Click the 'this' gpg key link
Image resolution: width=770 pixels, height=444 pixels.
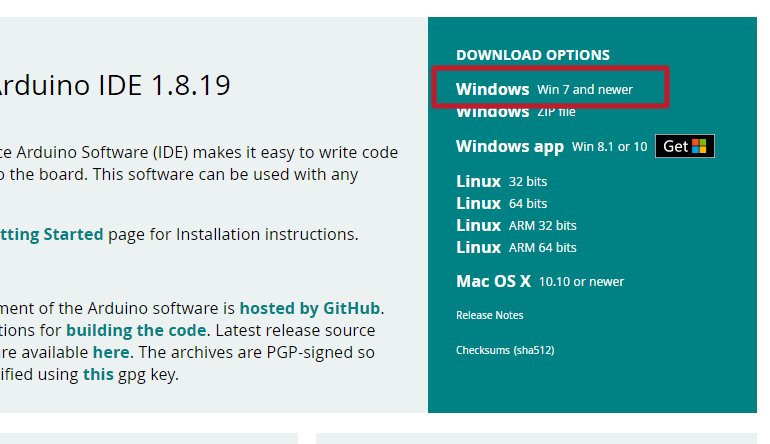tap(98, 375)
